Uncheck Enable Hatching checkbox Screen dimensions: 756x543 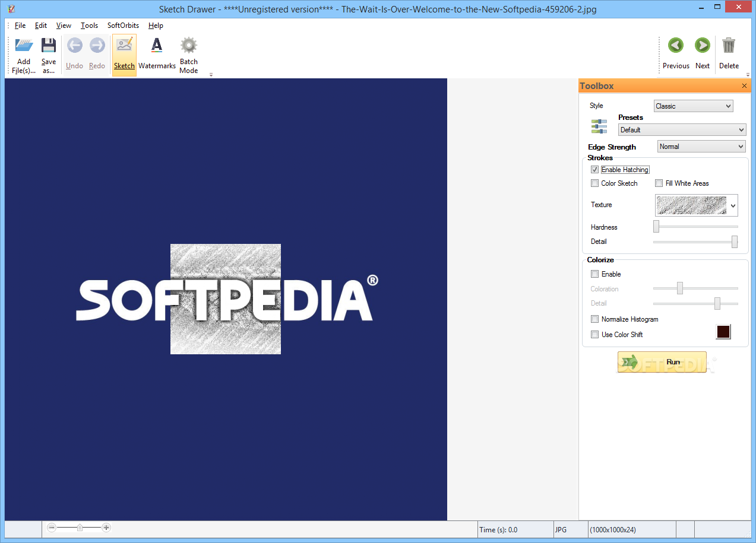pyautogui.click(x=595, y=170)
